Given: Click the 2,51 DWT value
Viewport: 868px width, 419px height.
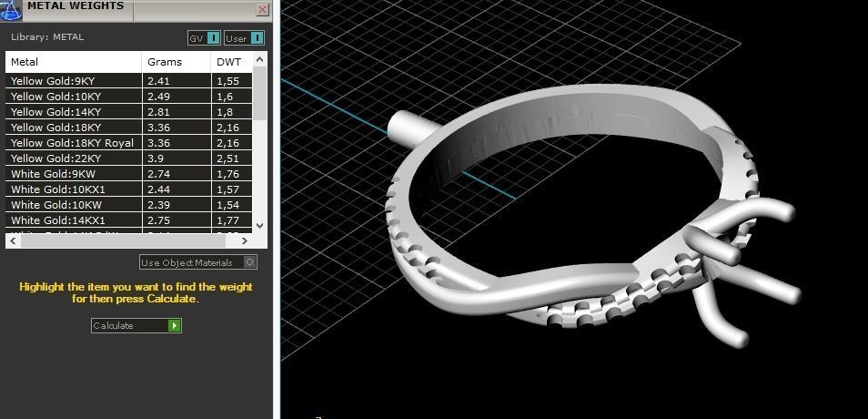Looking at the screenshot, I should click(227, 158).
